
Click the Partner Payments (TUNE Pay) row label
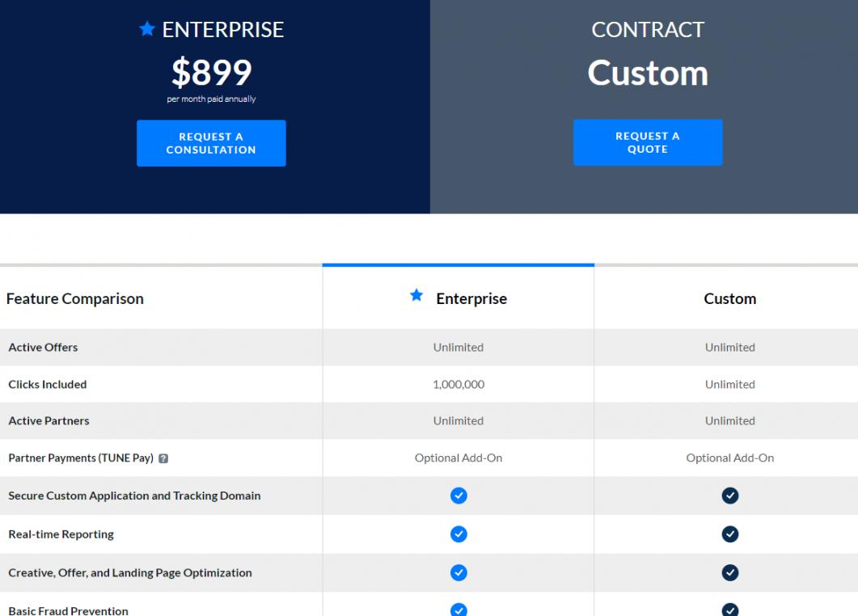point(81,458)
